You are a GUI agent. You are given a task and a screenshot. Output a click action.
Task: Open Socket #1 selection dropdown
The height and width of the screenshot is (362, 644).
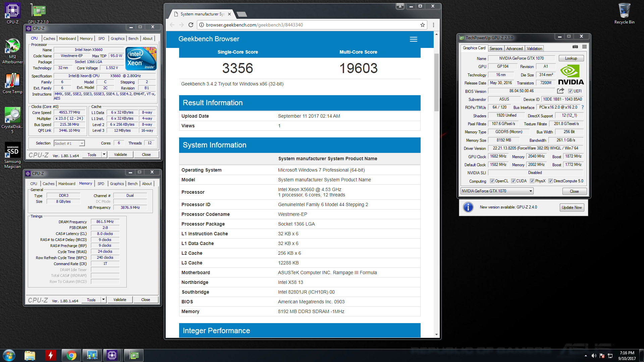tap(69, 143)
